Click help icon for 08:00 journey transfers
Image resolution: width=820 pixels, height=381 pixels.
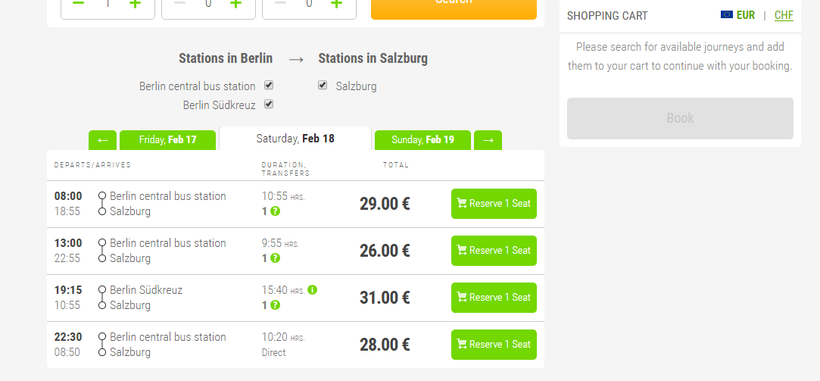click(275, 211)
